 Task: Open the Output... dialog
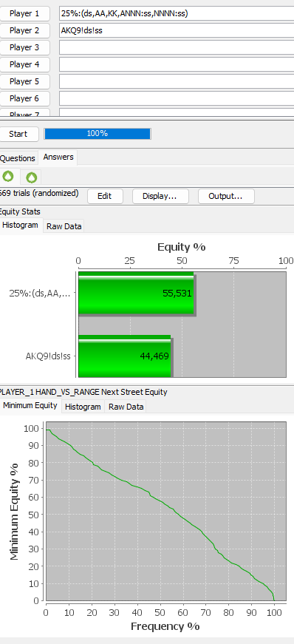coord(226,197)
